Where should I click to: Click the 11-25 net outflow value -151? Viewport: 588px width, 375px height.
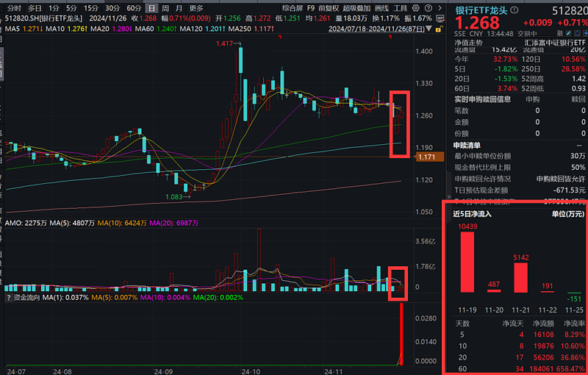(574, 299)
